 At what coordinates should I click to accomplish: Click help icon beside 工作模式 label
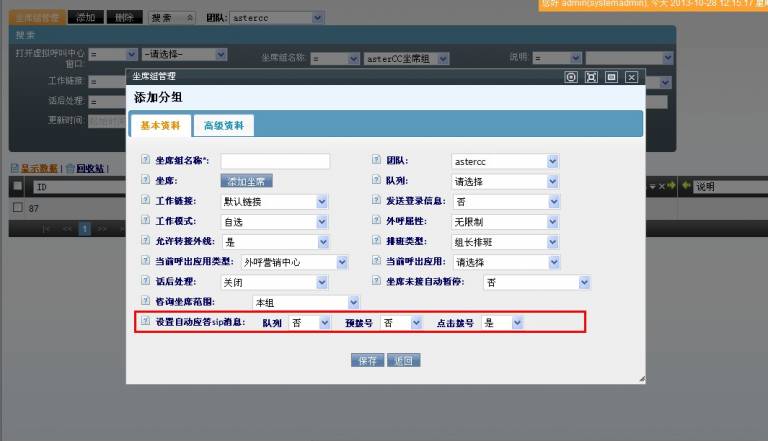145,220
